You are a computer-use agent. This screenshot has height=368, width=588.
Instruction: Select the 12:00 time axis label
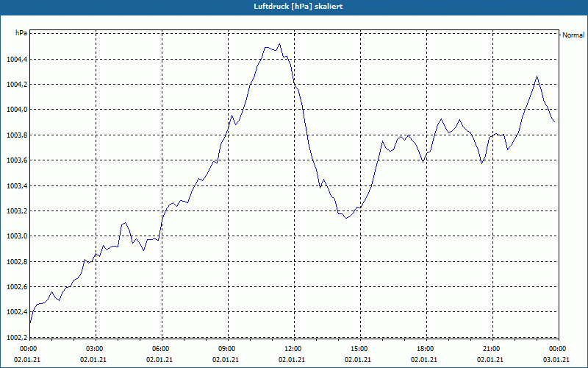(x=293, y=349)
